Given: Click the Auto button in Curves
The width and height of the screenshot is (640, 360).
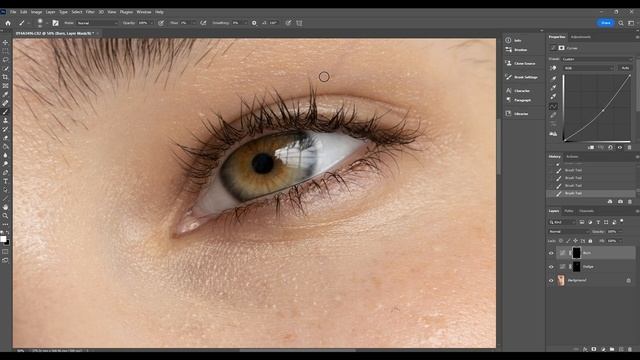Looking at the screenshot, I should click(x=625, y=68).
